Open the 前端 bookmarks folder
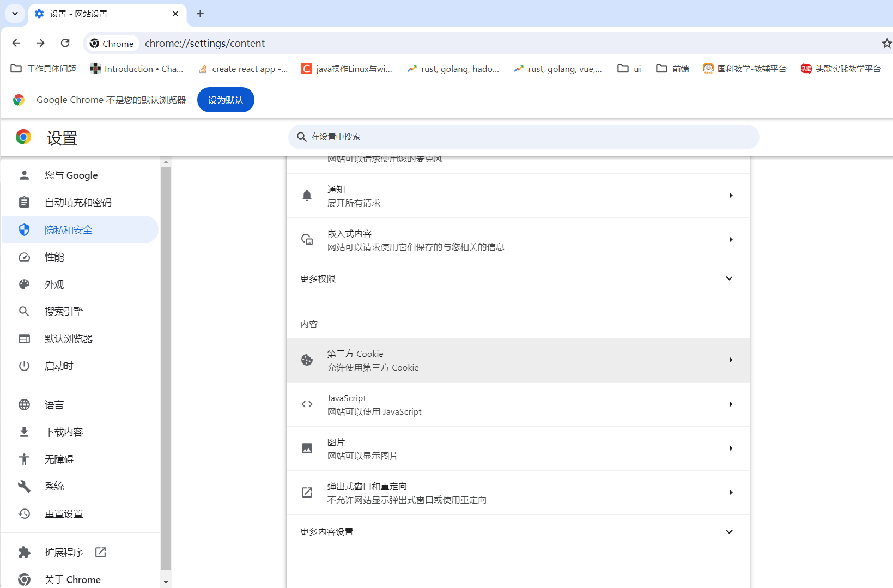This screenshot has width=893, height=588. [673, 69]
